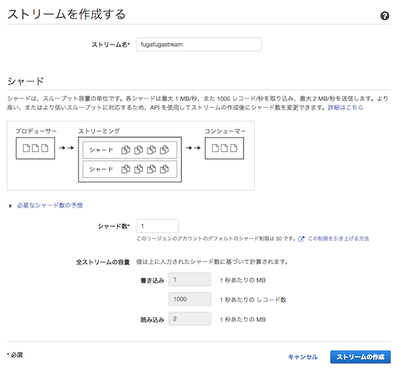Click the キャンセル link
This screenshot has height=370, width=410.
tap(303, 357)
